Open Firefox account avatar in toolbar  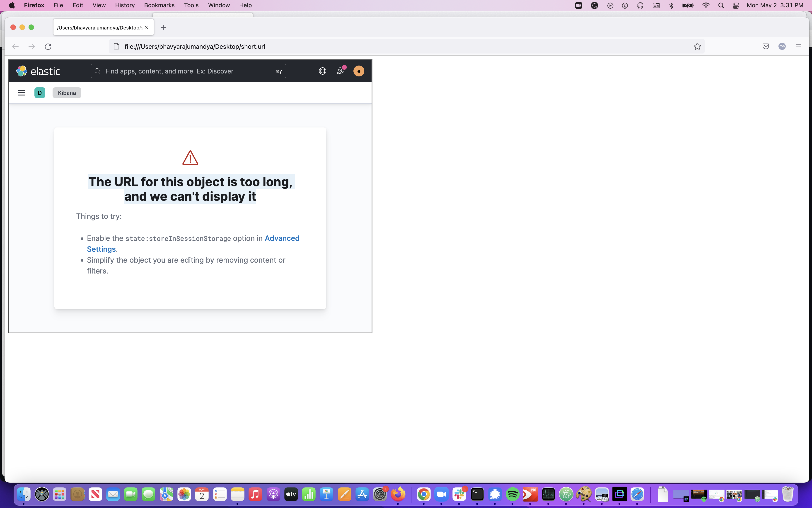click(x=782, y=46)
